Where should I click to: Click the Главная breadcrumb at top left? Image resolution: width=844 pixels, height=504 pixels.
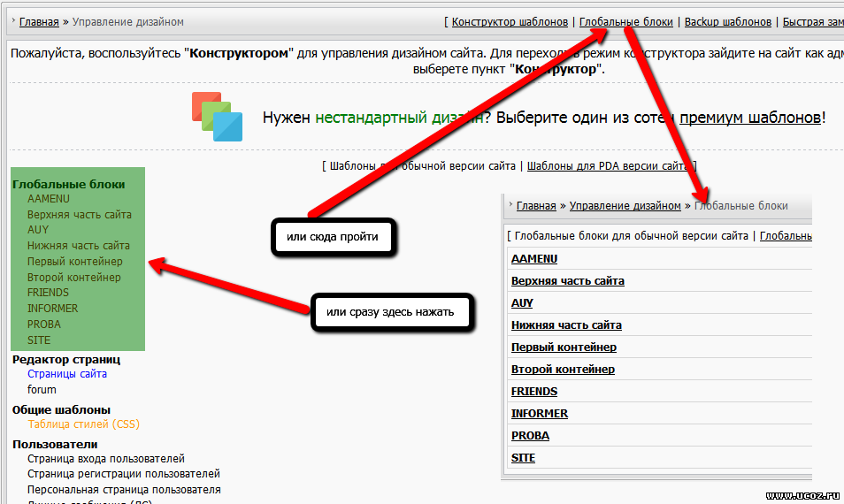(x=39, y=22)
